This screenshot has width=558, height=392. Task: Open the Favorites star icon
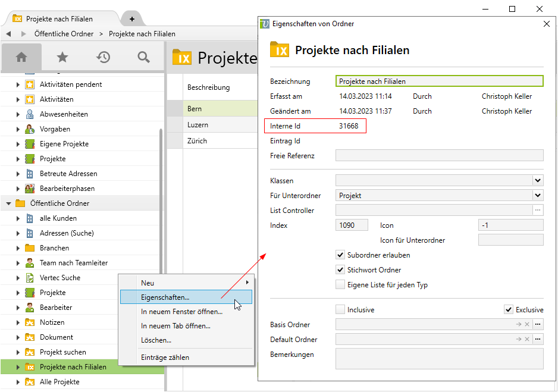62,57
